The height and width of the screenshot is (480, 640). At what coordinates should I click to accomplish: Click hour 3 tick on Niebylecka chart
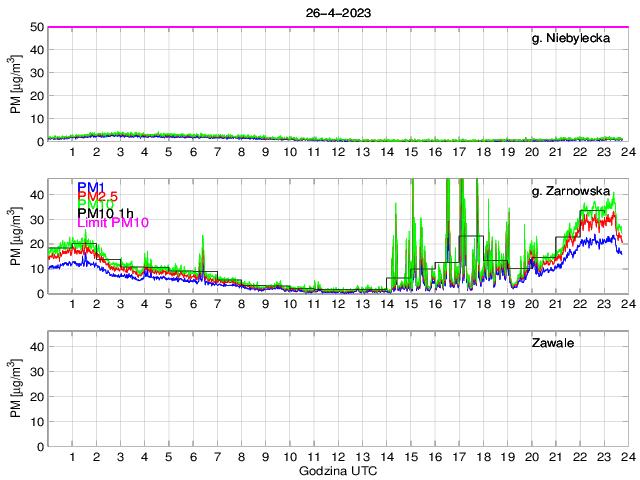(x=120, y=151)
